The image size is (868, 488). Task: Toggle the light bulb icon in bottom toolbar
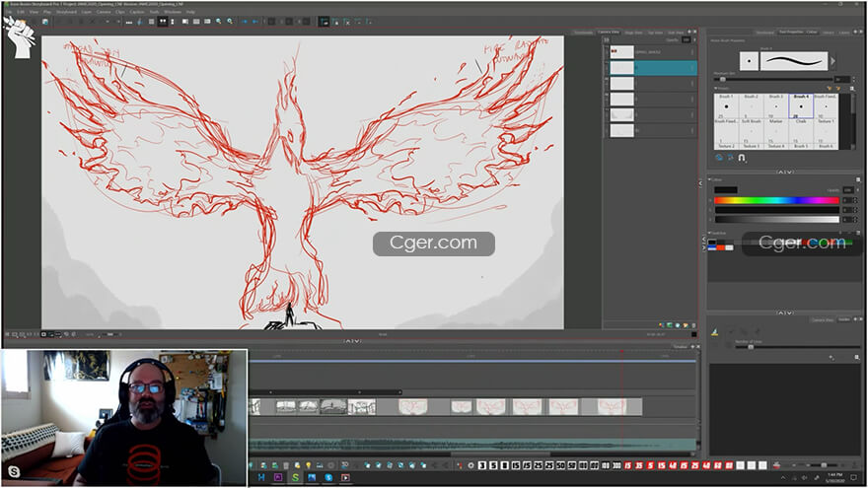[309, 465]
